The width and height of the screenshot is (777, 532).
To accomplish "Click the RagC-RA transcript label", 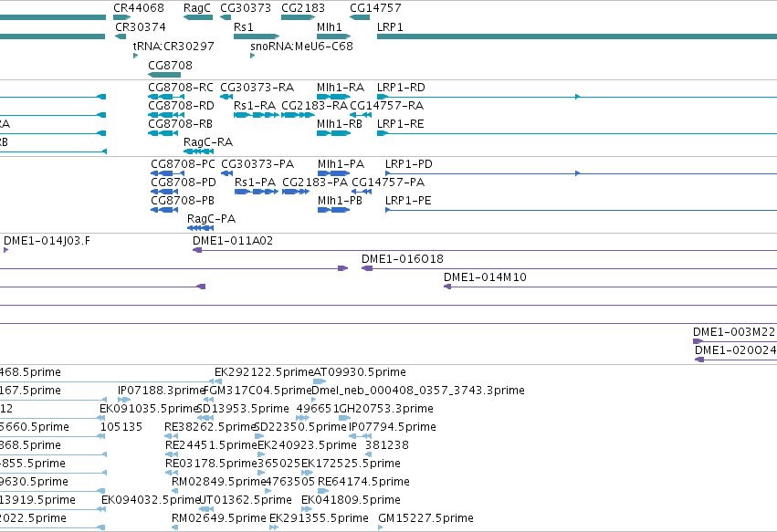I will (x=207, y=142).
